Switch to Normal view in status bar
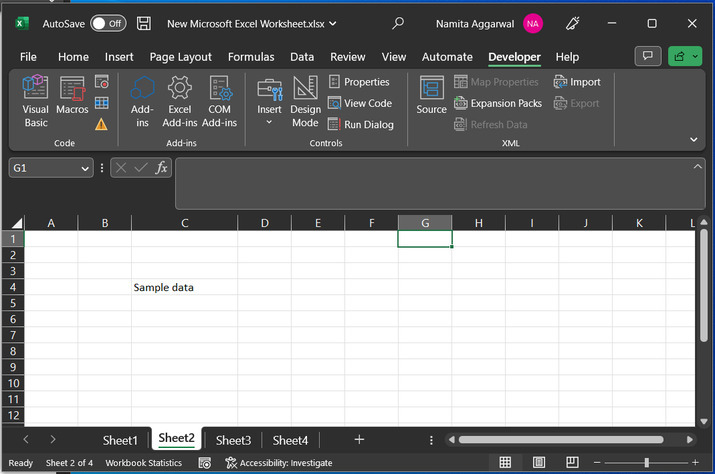Screen dimensions: 715x474 [505, 463]
